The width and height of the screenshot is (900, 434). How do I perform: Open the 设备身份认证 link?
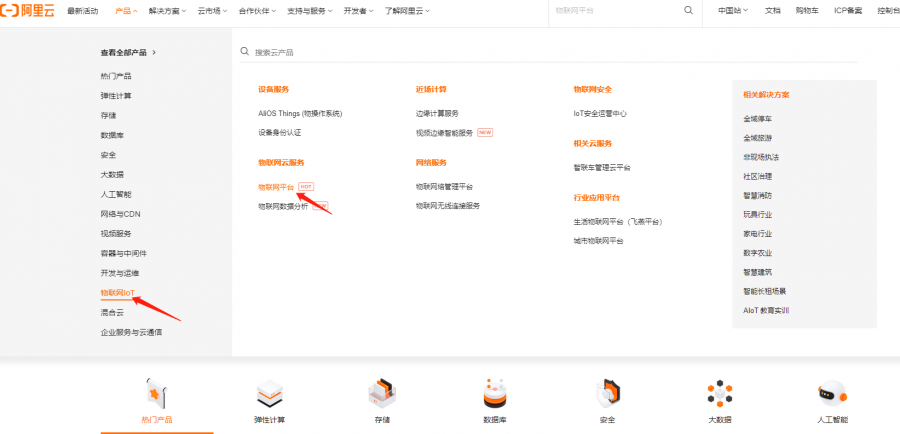click(280, 133)
